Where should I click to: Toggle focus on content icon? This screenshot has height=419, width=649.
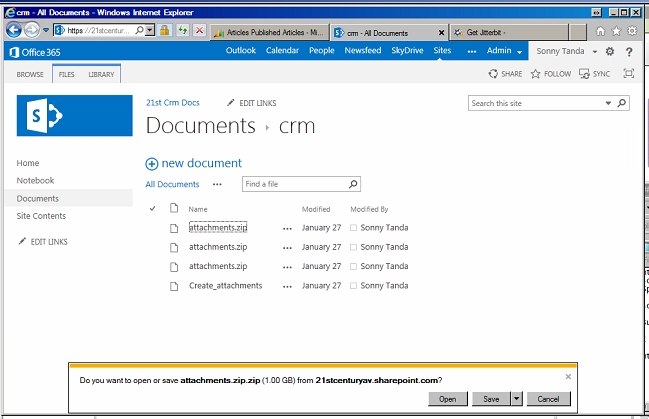coord(629,74)
